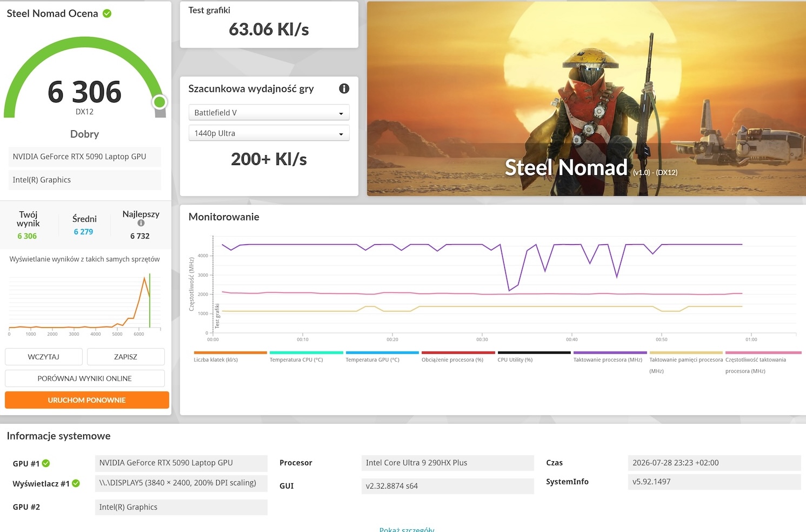Click the Najlepszy score value 6 732
This screenshot has width=806, height=532.
140,236
